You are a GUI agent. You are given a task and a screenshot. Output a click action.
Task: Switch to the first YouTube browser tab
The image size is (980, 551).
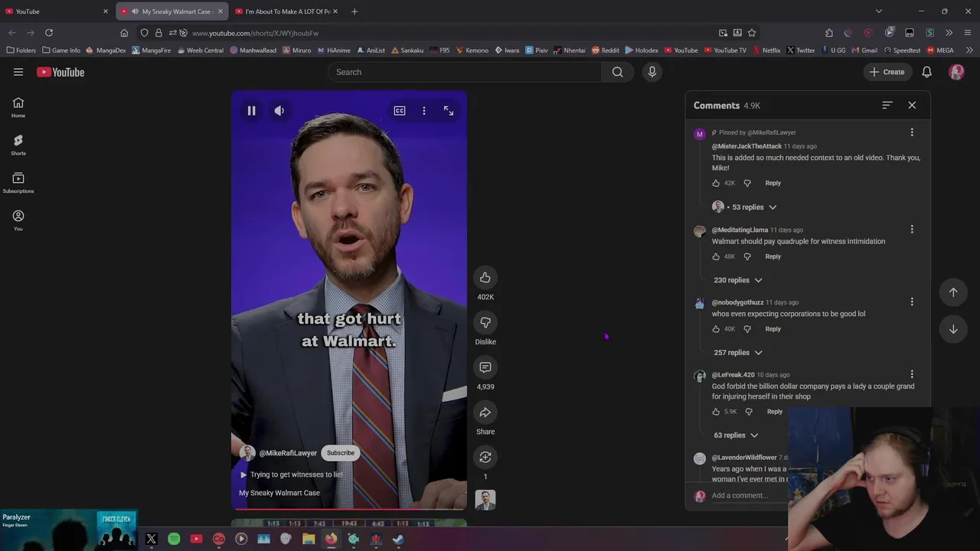[x=56, y=11]
